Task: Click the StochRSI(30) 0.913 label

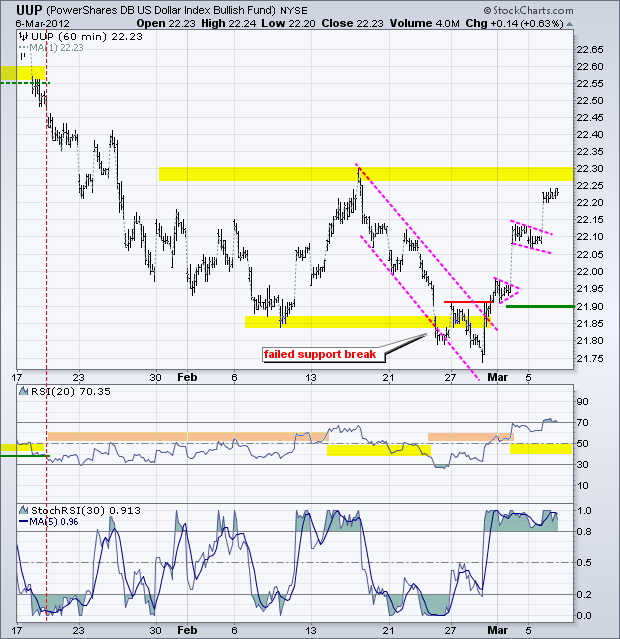Action: coord(86,510)
